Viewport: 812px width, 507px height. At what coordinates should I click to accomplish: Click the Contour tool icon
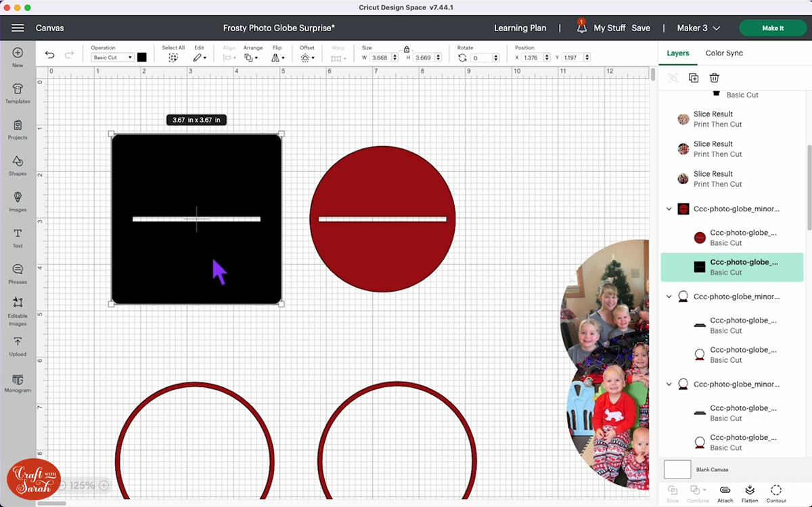tap(776, 491)
